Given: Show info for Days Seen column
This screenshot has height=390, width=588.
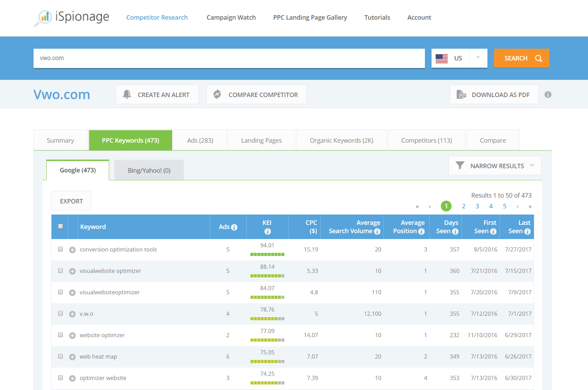Looking at the screenshot, I should pos(455,232).
